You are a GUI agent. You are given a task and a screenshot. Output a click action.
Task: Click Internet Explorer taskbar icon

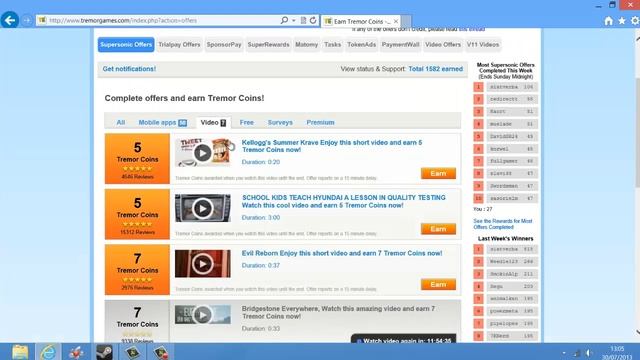48,352
